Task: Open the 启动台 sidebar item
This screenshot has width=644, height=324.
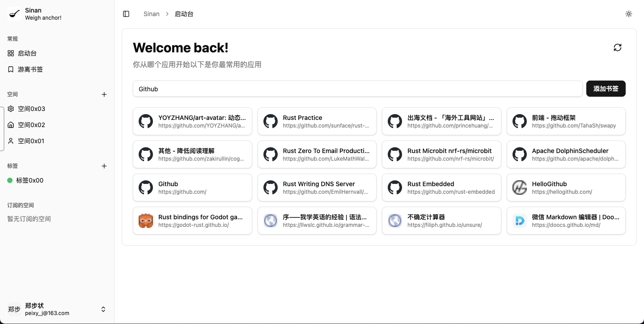Action: (57, 53)
